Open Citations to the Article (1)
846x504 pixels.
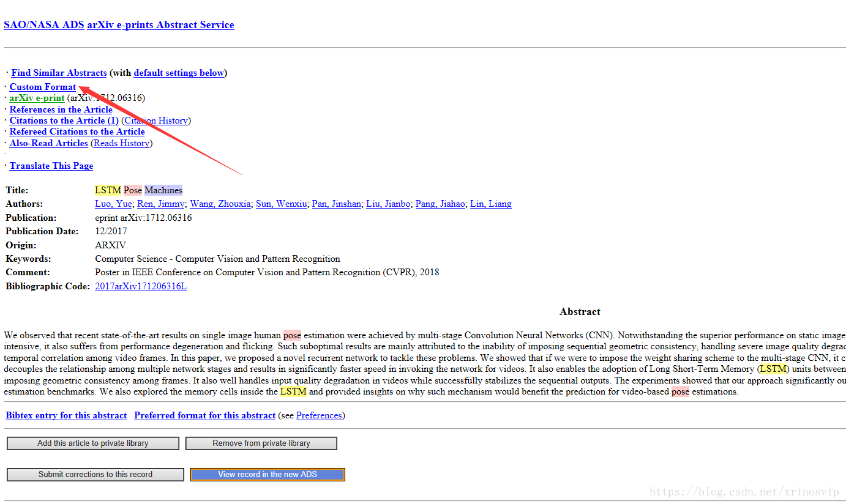[x=64, y=120]
